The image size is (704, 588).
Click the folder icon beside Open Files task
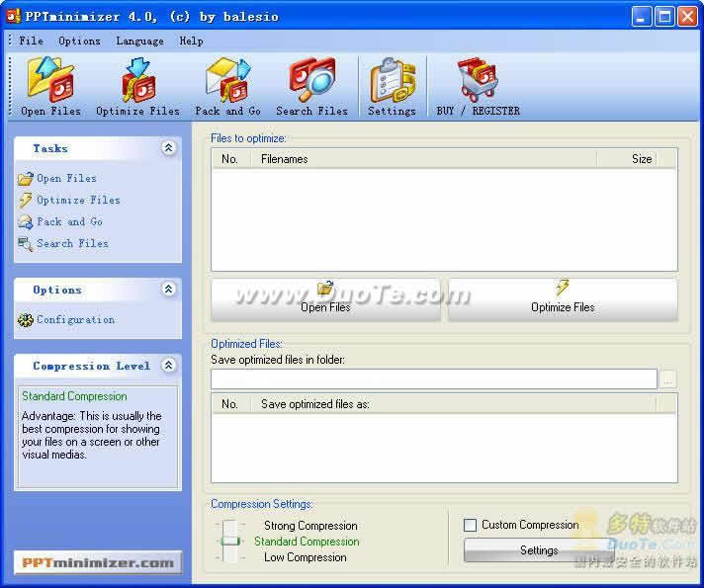click(x=25, y=178)
